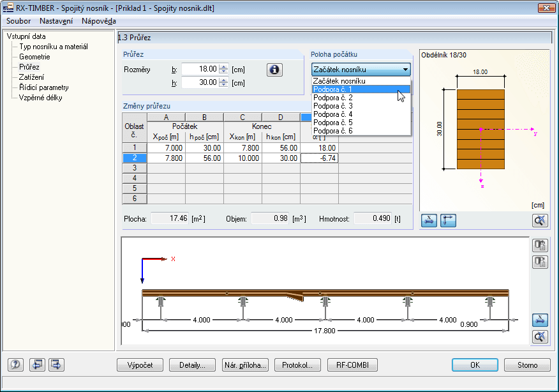Image resolution: width=559 pixels, height=392 pixels.
Task: Click cell value 7.000 in row 1
Action: tap(166, 148)
